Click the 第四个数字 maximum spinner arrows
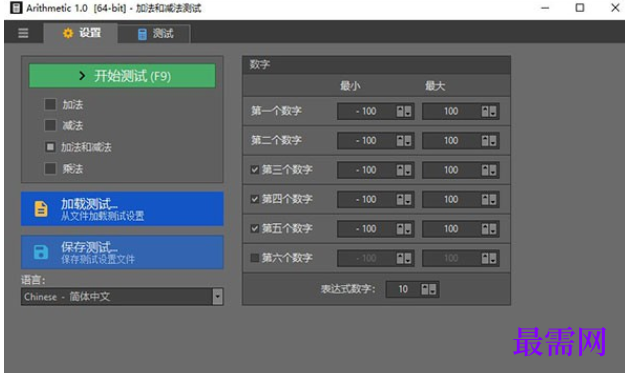This screenshot has width=625, height=373. [489, 199]
